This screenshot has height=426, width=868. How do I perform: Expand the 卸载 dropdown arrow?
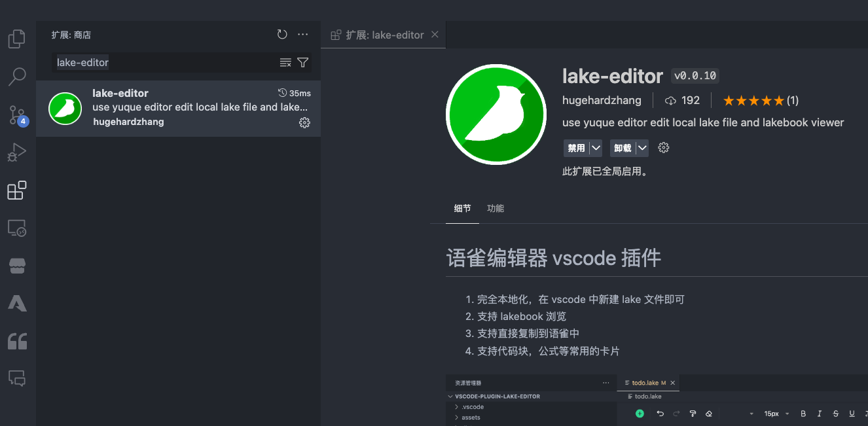click(642, 148)
